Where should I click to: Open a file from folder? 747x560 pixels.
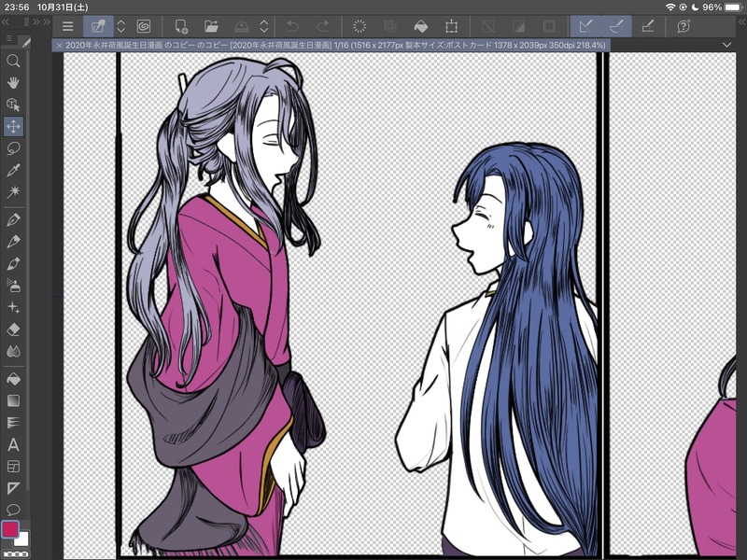[211, 26]
